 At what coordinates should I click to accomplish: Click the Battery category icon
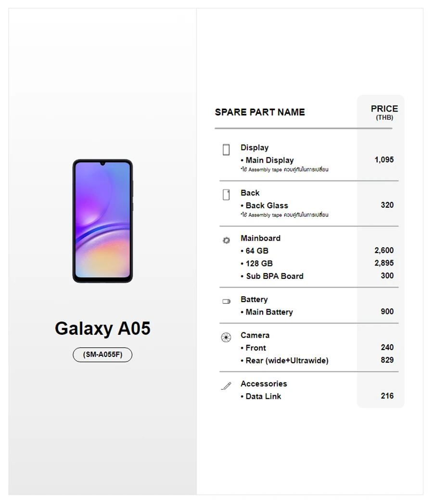tap(226, 302)
